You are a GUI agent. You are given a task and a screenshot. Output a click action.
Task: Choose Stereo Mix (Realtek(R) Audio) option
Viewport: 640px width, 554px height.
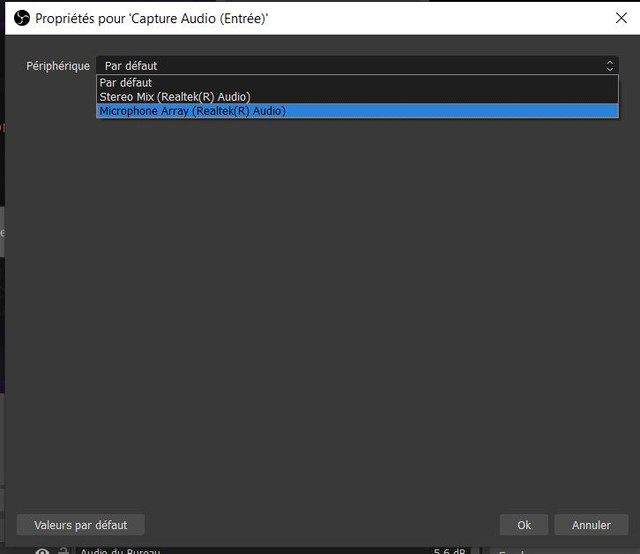point(174,97)
